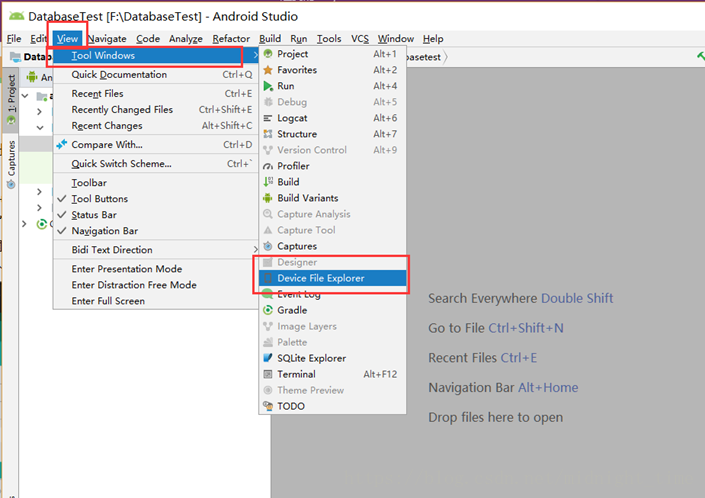Open the Analyze menu
705x498 pixels.
coord(186,39)
